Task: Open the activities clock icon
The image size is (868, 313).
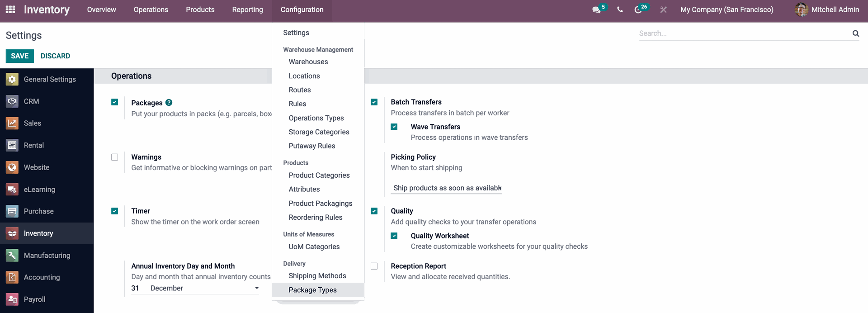Action: [638, 9]
